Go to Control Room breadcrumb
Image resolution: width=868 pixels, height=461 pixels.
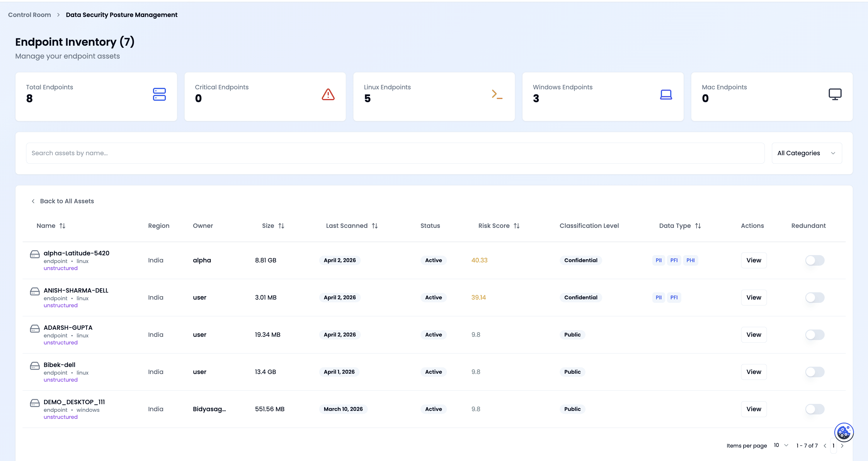[x=29, y=15]
